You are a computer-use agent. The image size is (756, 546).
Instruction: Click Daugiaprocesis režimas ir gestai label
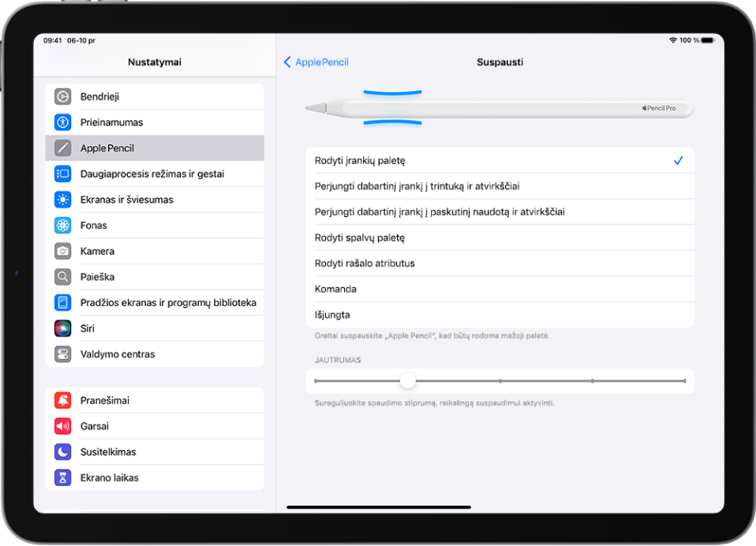(x=152, y=174)
